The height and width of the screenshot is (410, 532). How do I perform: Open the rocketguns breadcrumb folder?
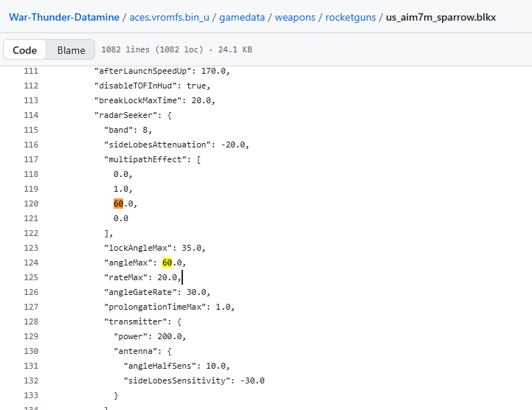click(350, 16)
